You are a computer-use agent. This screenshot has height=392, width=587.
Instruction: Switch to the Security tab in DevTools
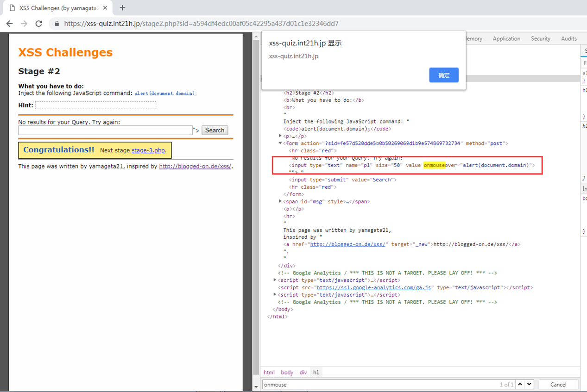[541, 39]
